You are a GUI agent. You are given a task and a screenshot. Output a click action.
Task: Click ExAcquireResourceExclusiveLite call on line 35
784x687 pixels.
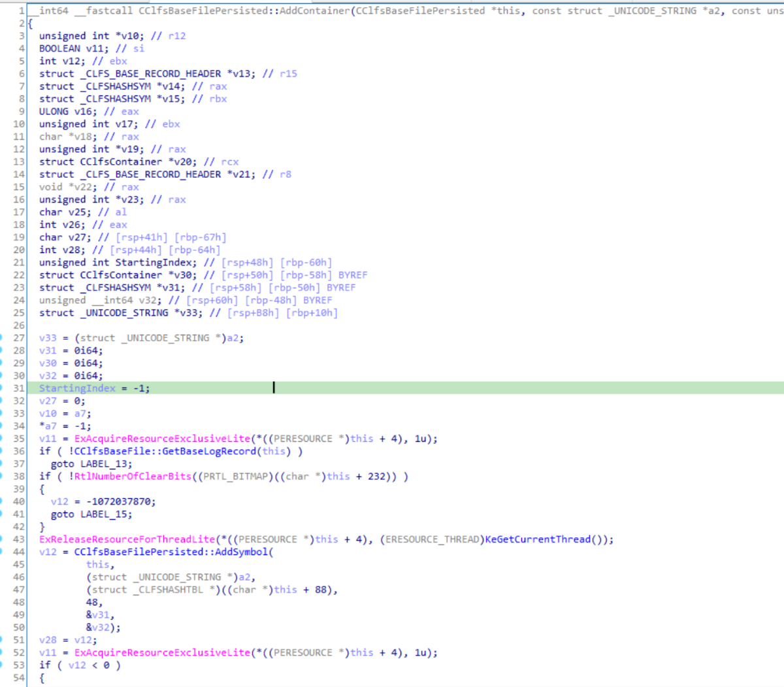[x=163, y=439]
